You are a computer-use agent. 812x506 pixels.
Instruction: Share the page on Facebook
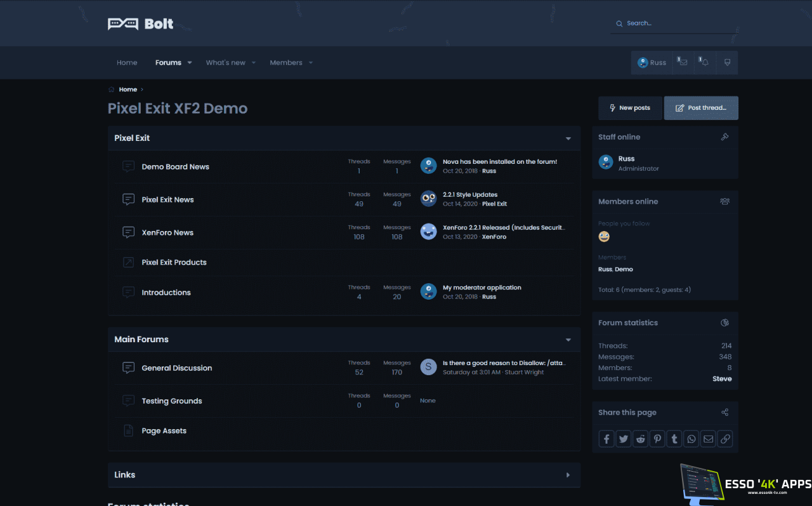pos(606,439)
